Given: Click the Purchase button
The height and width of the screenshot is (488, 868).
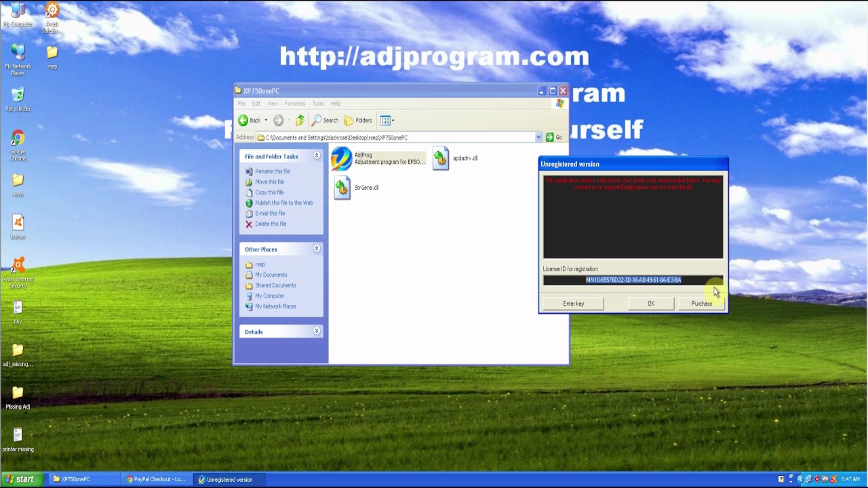Looking at the screenshot, I should point(701,304).
